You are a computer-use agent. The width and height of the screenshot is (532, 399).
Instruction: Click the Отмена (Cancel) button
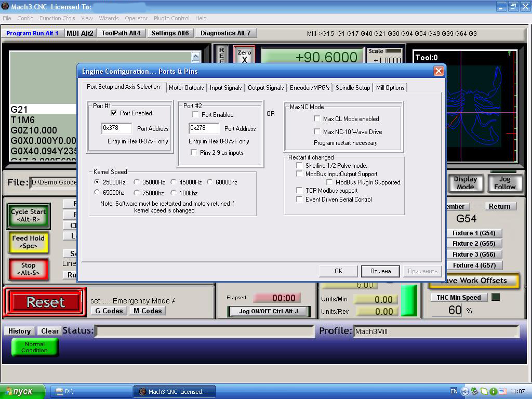point(380,271)
